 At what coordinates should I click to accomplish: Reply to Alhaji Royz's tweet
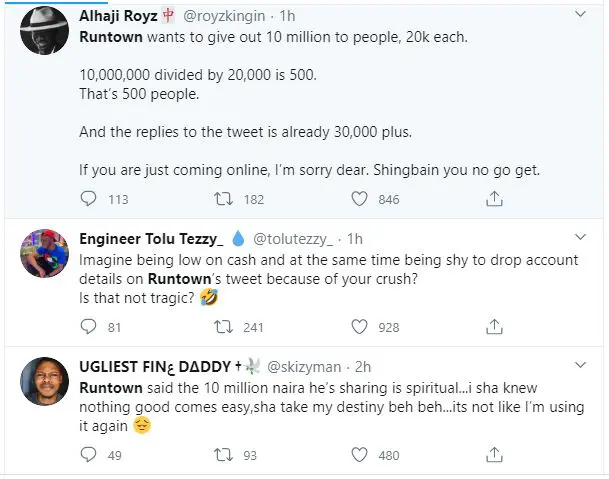(91, 199)
